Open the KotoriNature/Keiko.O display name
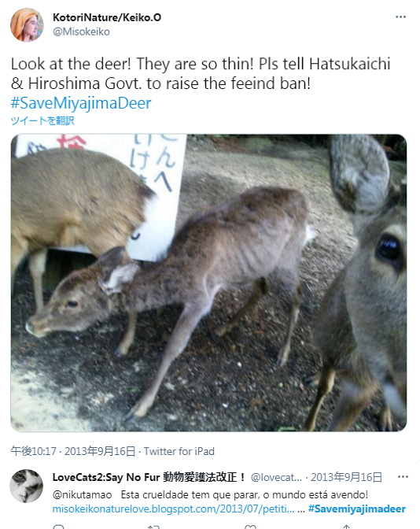Image resolution: width=420 pixels, height=529 pixels. coord(107,17)
